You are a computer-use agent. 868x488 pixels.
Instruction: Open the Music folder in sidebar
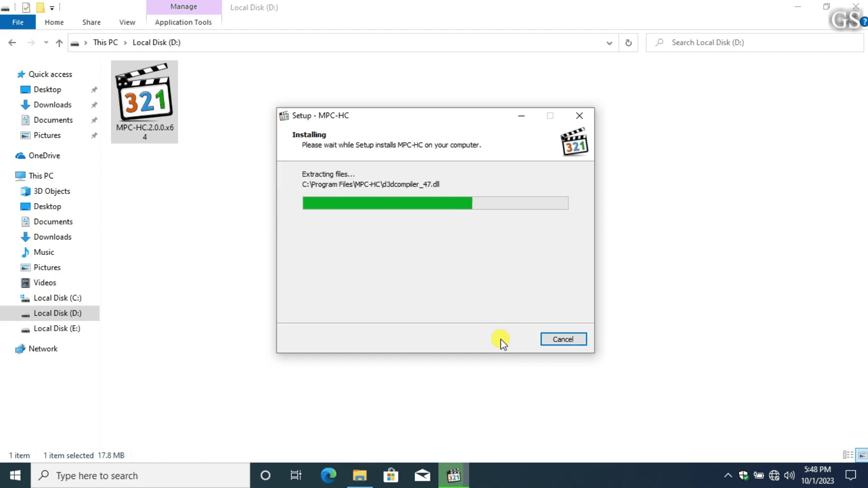pos(43,252)
